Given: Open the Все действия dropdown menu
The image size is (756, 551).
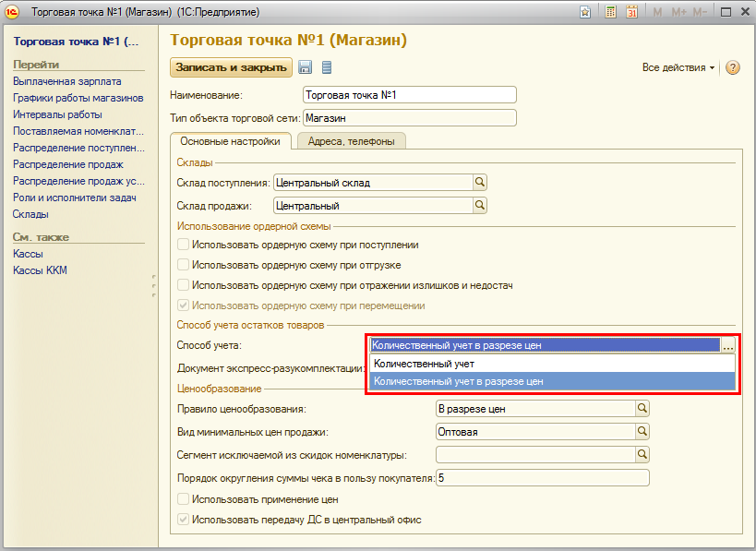Looking at the screenshot, I should tap(678, 68).
